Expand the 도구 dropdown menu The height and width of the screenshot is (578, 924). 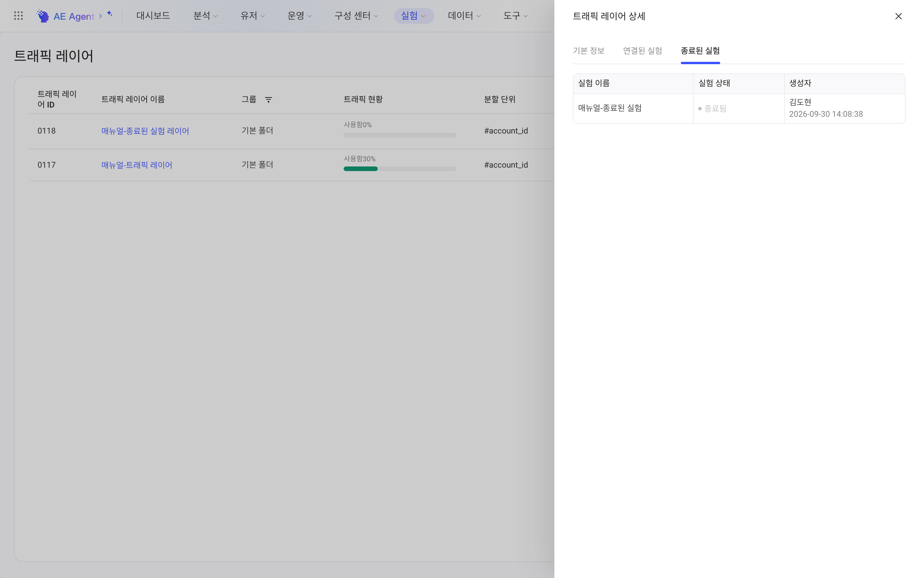point(515,16)
